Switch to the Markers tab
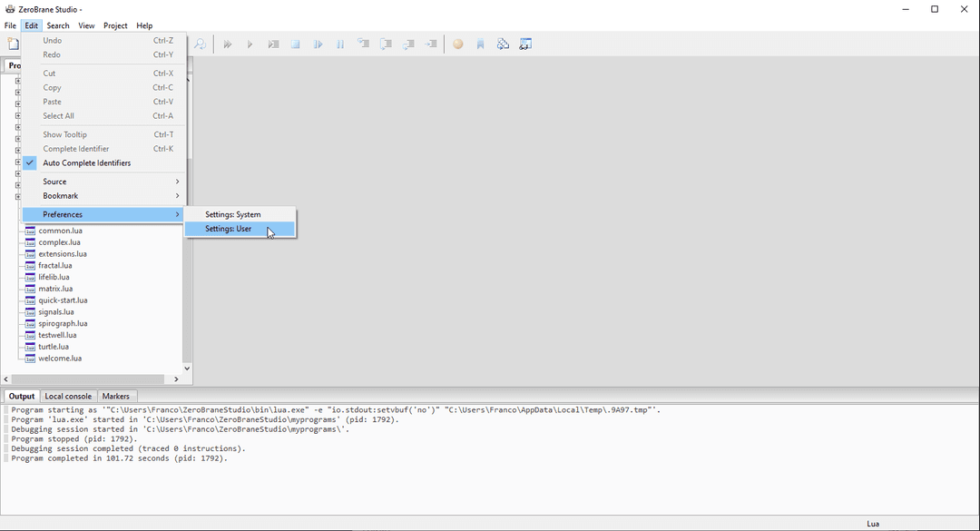This screenshot has height=531, width=980. click(116, 396)
